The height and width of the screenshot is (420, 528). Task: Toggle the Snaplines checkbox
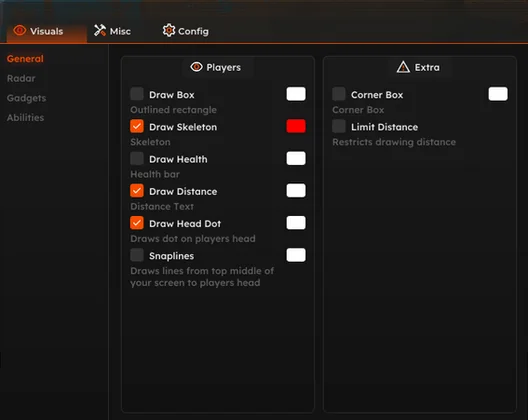coord(137,255)
